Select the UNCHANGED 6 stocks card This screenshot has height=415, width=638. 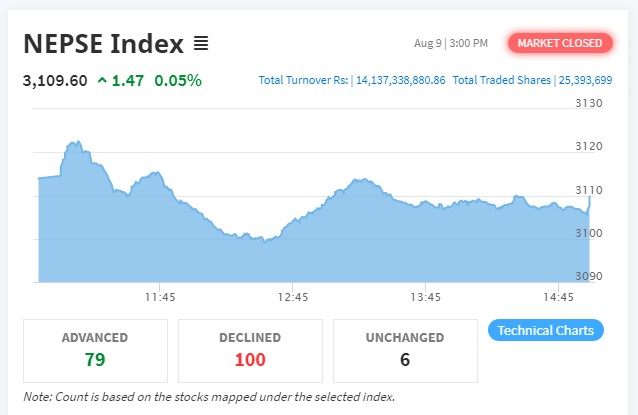[405, 349]
